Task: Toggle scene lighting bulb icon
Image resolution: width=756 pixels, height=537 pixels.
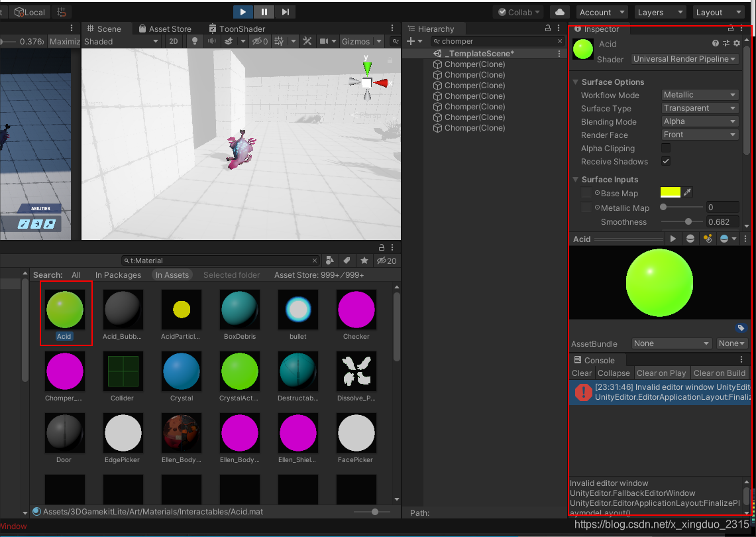Action: [x=195, y=42]
